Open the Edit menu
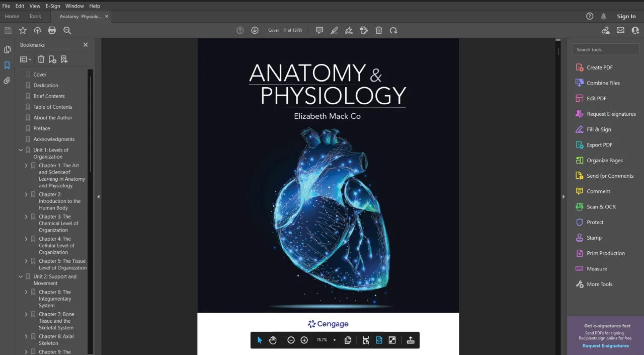Image resolution: width=644 pixels, height=355 pixels. pyautogui.click(x=20, y=6)
